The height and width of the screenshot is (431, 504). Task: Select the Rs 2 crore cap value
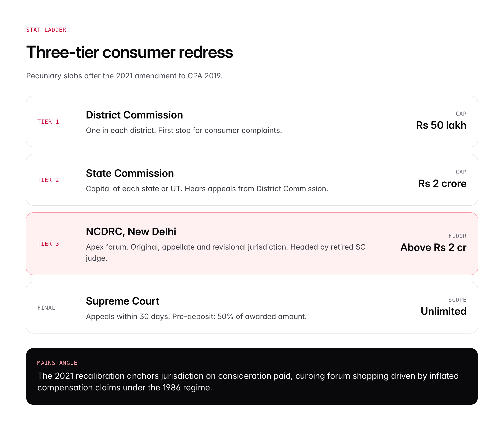point(442,184)
